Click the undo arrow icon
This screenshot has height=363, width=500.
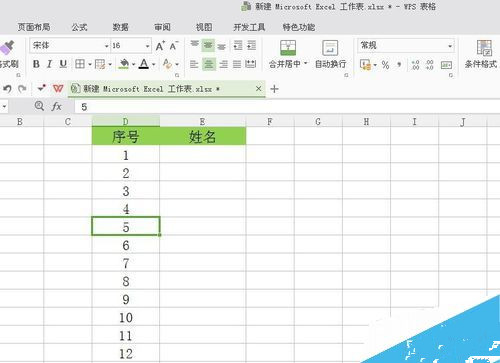tap(7, 89)
